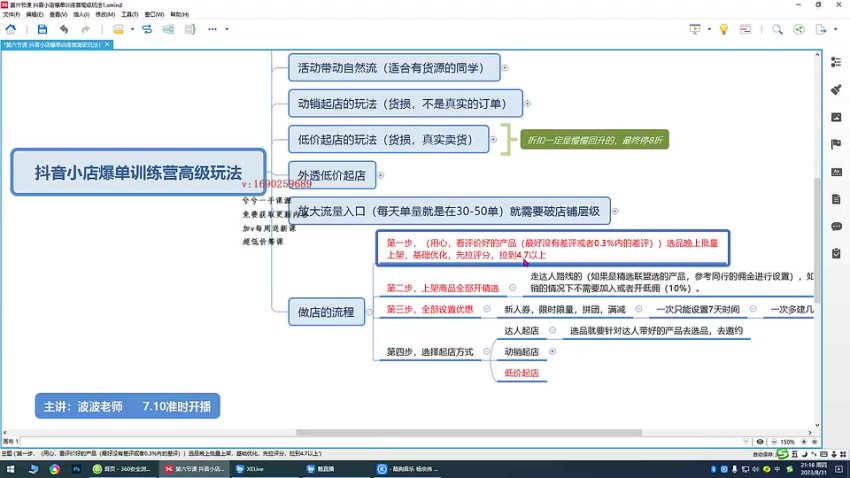The height and width of the screenshot is (478, 850).
Task: Click the Undo arrow icon
Action: [63, 30]
